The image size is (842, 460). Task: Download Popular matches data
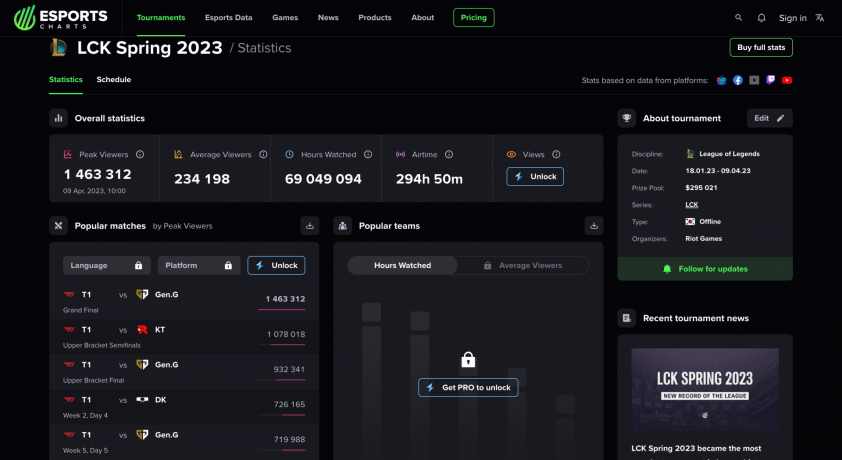tap(310, 226)
